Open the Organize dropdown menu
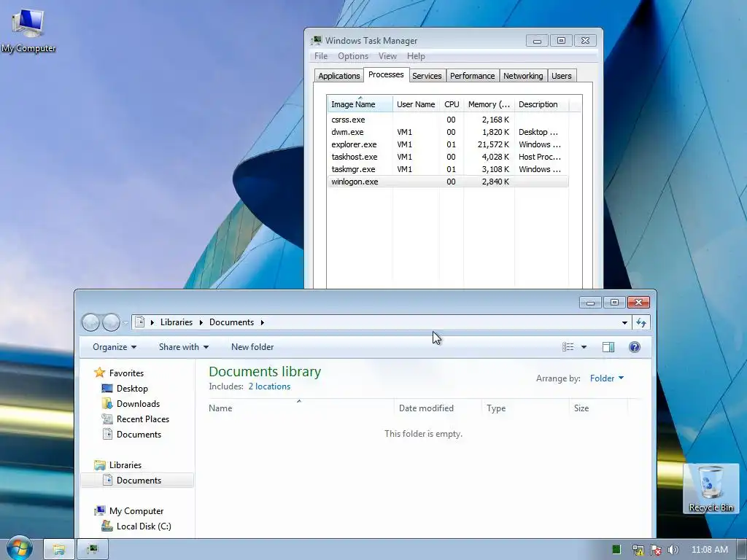This screenshot has width=747, height=560. [115, 347]
